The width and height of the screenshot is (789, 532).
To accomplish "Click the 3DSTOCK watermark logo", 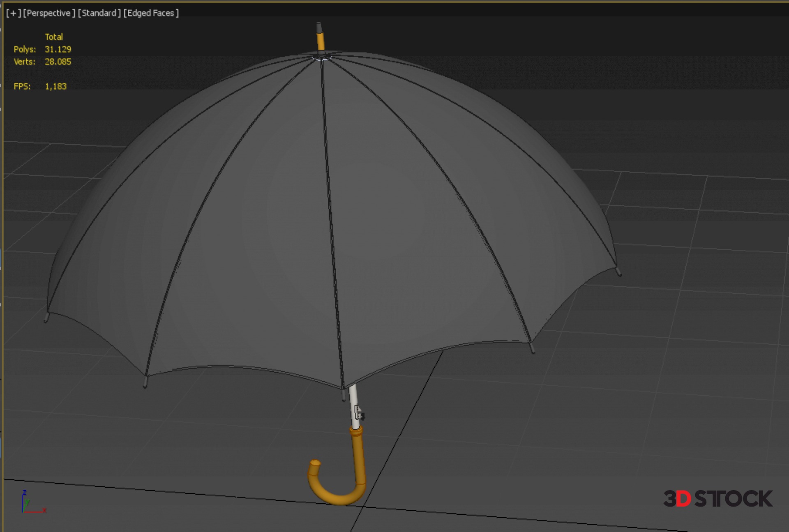I will (x=717, y=498).
